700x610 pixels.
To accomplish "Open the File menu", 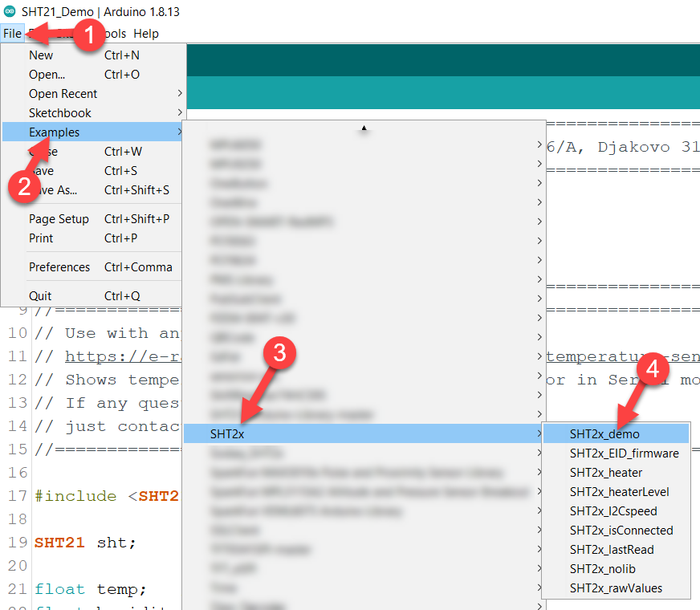I will coord(12,34).
